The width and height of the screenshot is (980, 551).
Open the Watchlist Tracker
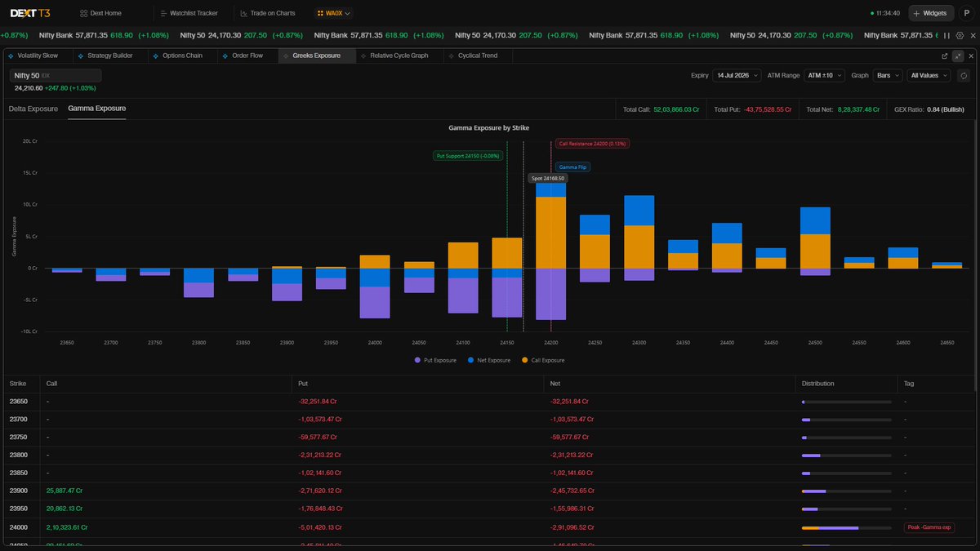coord(189,13)
